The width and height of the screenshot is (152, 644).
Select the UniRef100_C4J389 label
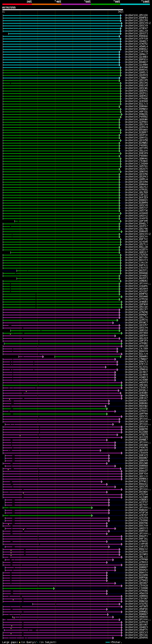(136, 349)
